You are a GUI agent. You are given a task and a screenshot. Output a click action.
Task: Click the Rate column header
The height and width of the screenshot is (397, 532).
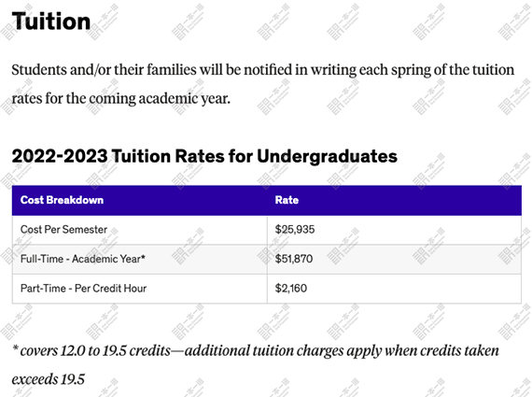tap(287, 200)
